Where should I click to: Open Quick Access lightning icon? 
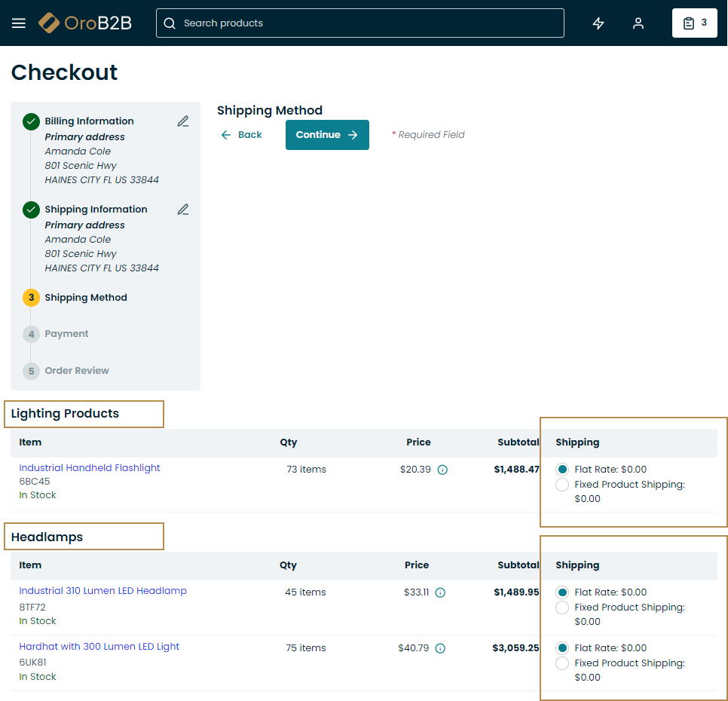(x=598, y=23)
